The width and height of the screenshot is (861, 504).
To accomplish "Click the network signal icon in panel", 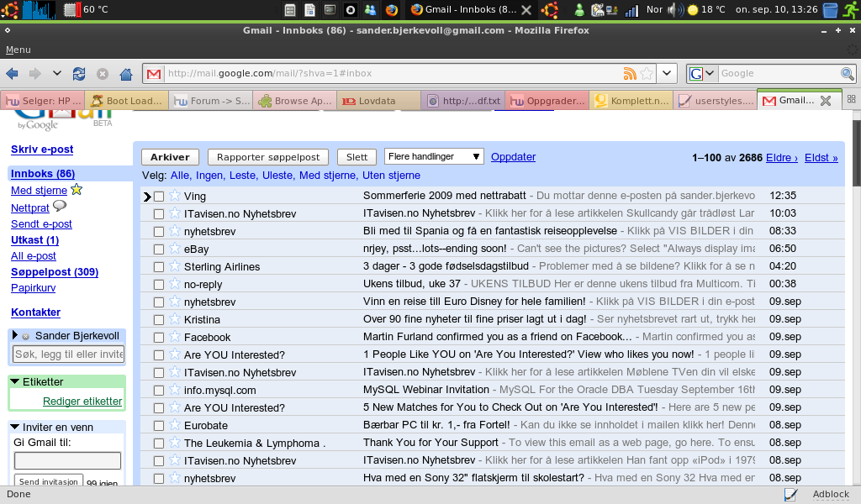I will [x=632, y=9].
